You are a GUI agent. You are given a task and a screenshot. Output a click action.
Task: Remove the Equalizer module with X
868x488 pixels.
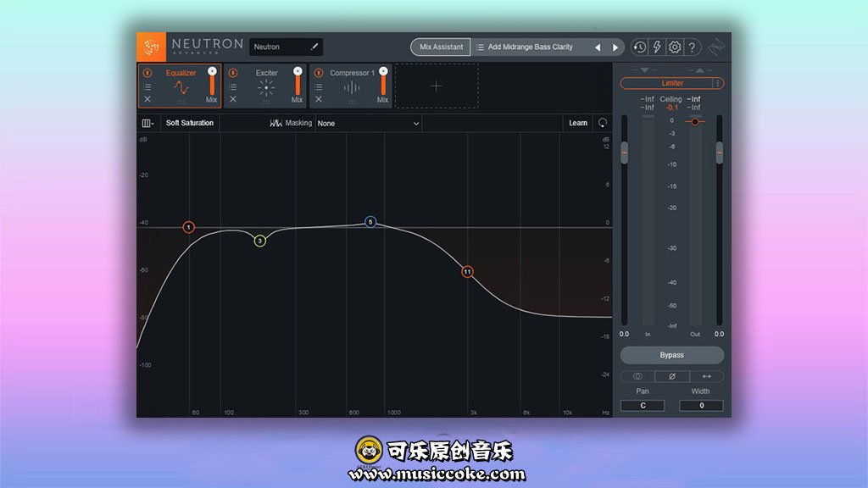click(x=147, y=100)
